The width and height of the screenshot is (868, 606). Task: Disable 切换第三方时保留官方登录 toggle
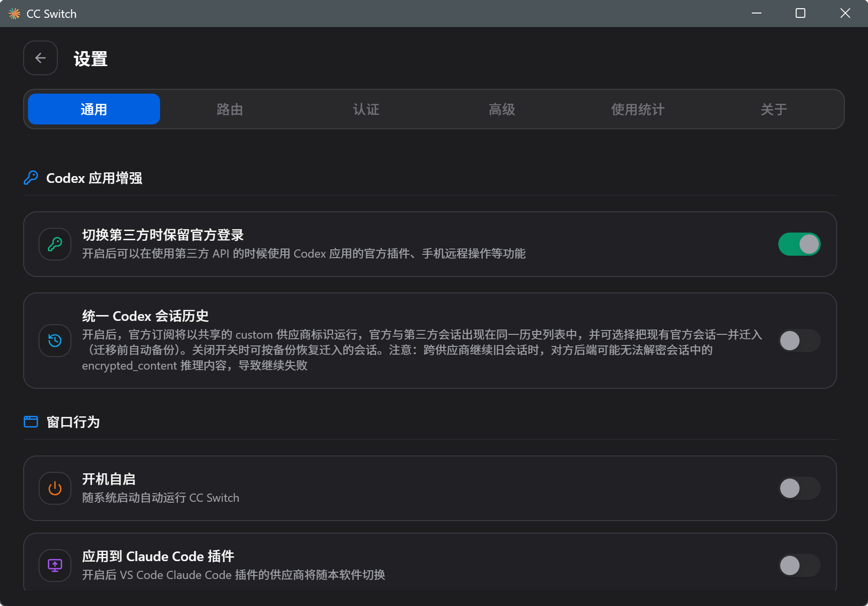[x=799, y=244]
